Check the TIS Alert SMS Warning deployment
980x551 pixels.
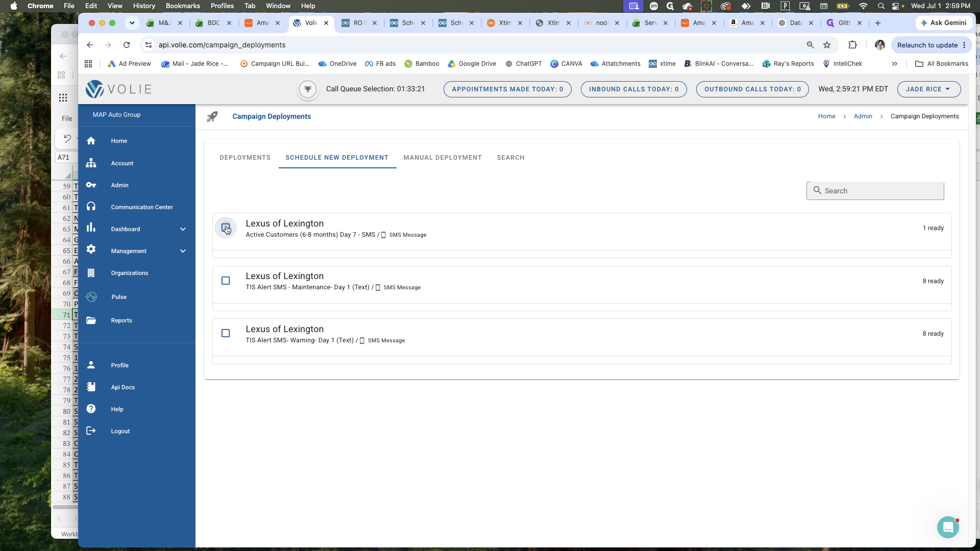[226, 333]
